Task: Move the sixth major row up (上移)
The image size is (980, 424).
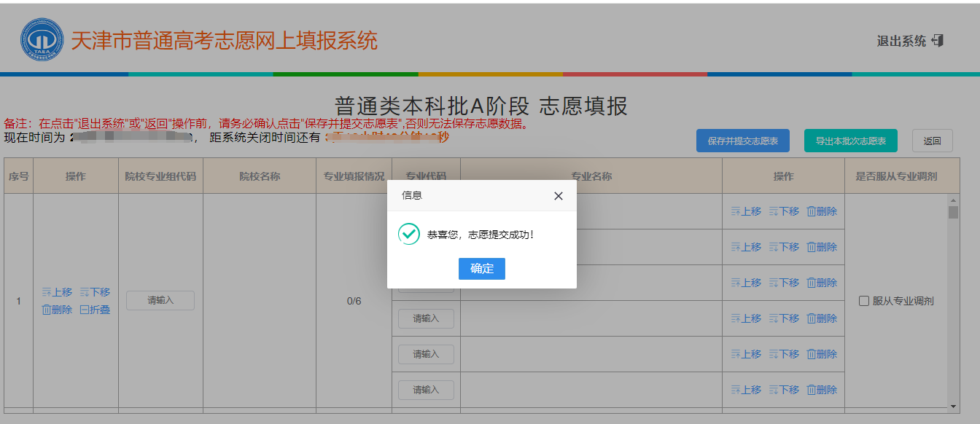Action: pos(746,390)
